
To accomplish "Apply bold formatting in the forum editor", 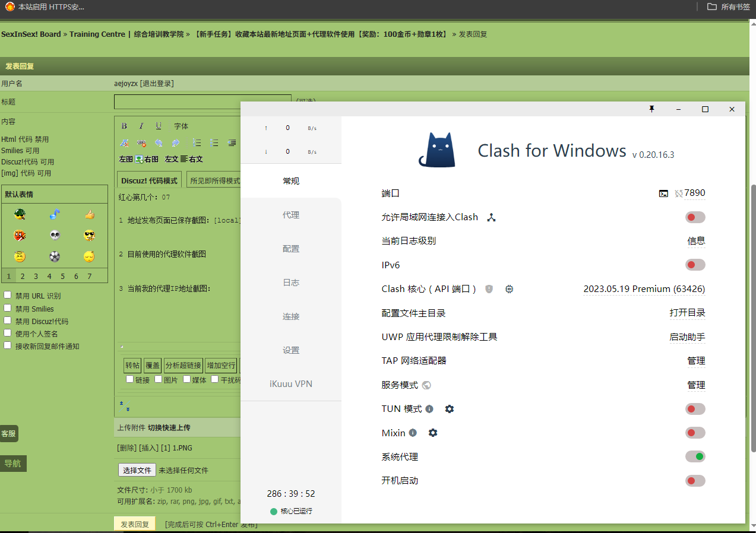I will pyautogui.click(x=124, y=126).
